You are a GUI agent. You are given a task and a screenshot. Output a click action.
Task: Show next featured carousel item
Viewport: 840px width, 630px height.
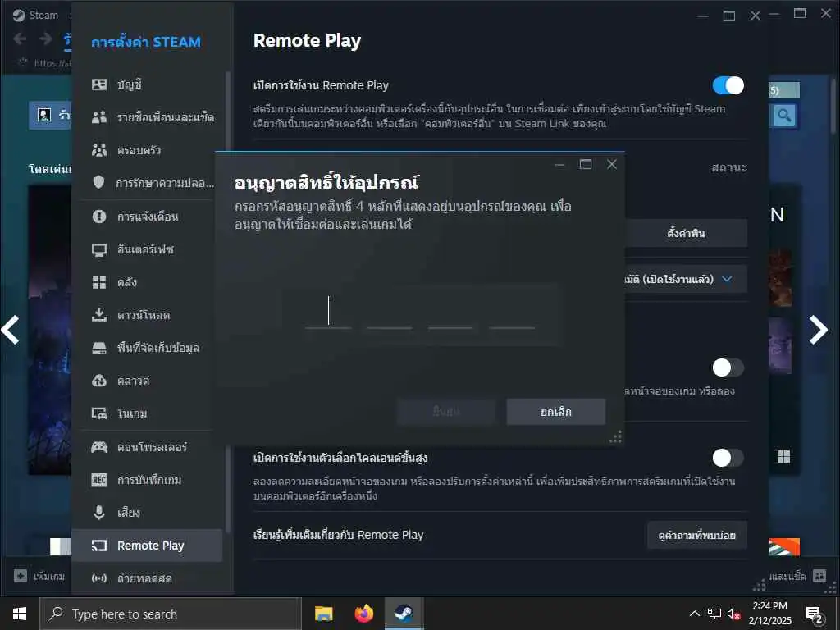click(x=818, y=330)
